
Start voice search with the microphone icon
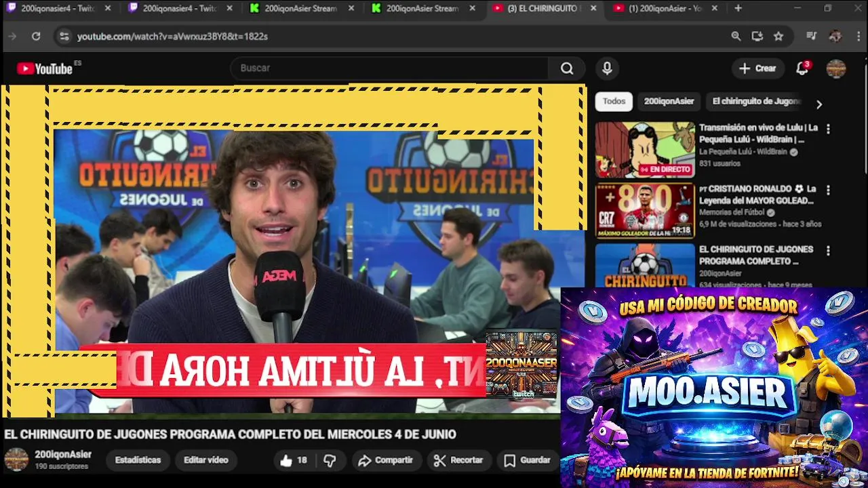[607, 68]
